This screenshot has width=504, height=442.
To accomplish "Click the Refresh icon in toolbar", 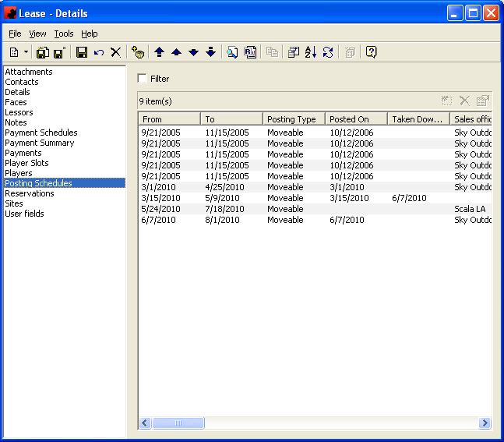I will click(328, 52).
